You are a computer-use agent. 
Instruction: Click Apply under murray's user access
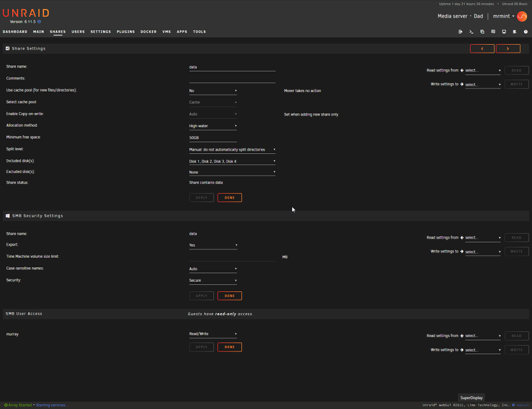click(202, 347)
